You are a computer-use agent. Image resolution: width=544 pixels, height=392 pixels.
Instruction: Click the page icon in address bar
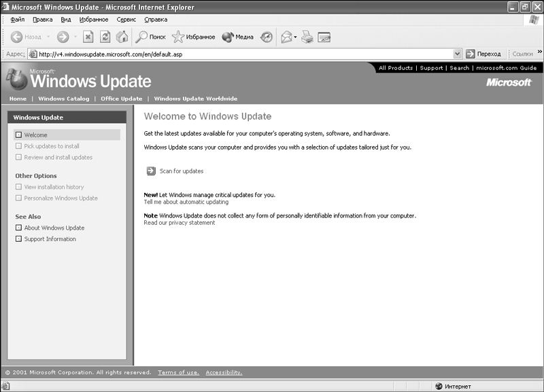point(33,54)
